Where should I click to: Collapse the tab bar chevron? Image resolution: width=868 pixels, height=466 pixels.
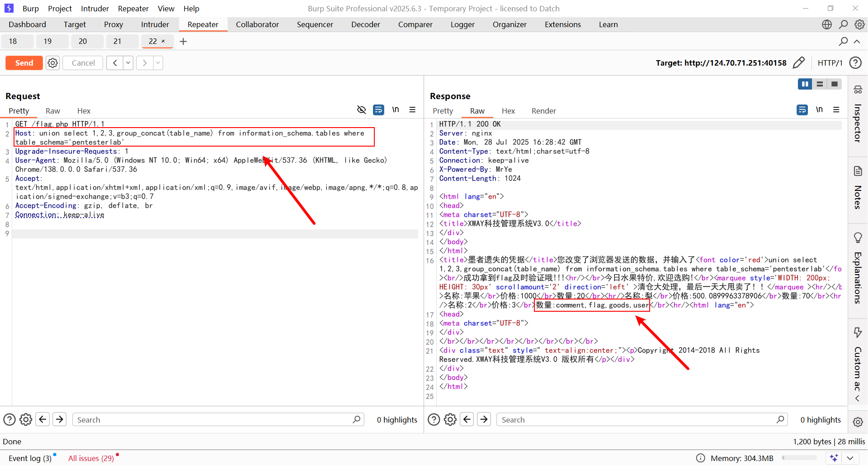click(857, 41)
